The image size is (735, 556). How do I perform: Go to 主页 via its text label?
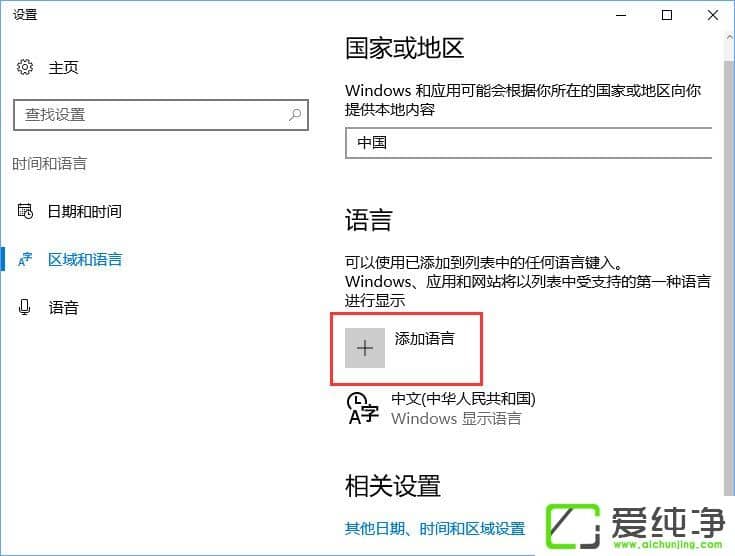pos(63,68)
